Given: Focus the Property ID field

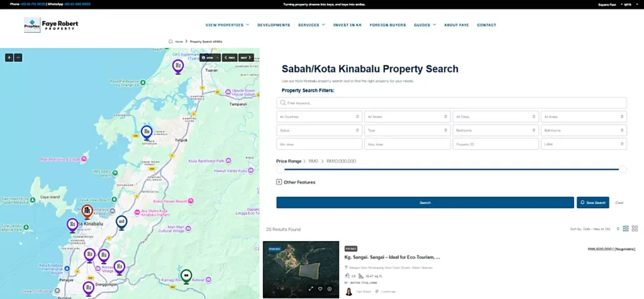Looking at the screenshot, I should (x=496, y=144).
